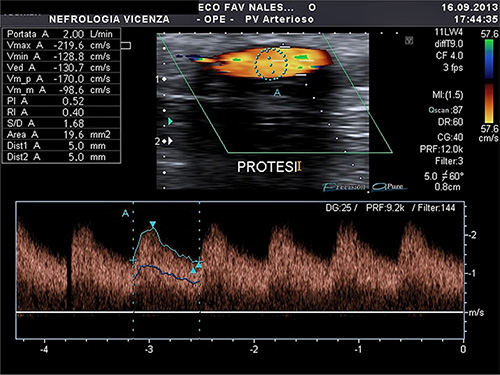Screen dimensions: 500x375
Task: Click the CF 4.0 parameter
Action: pyautogui.click(x=449, y=56)
